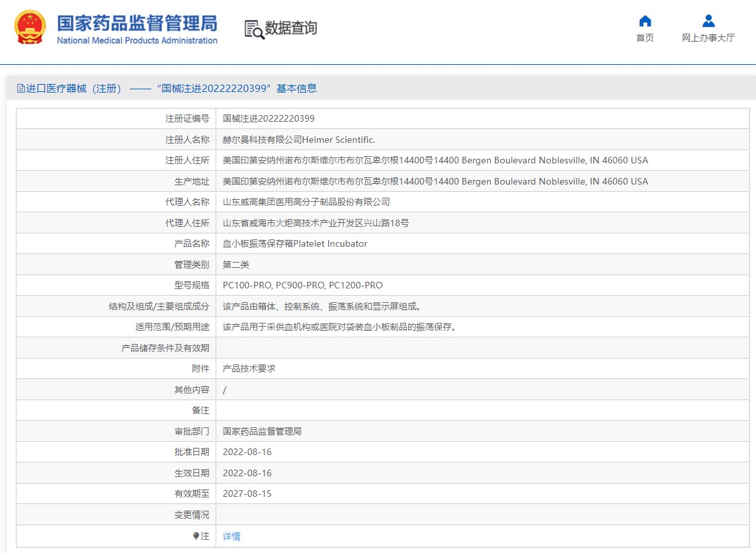This screenshot has height=553, width=756.
Task: Click the product name Platelet Incubator cell
Action: click(295, 243)
